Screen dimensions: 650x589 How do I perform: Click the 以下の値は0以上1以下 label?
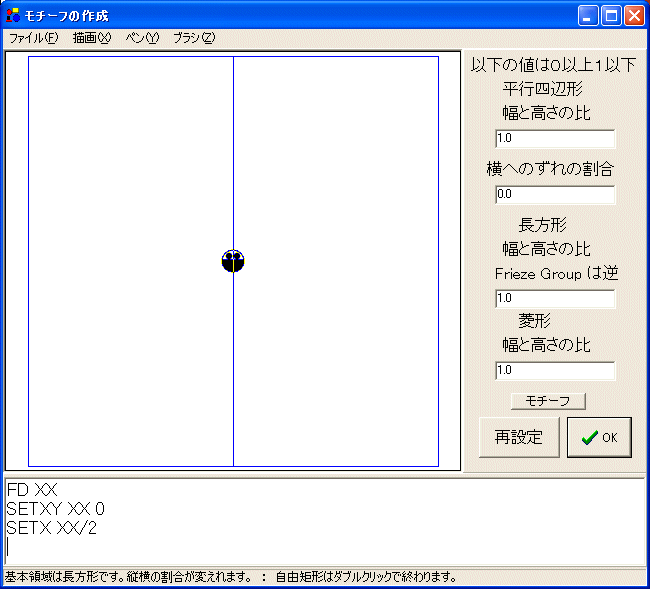click(553, 65)
